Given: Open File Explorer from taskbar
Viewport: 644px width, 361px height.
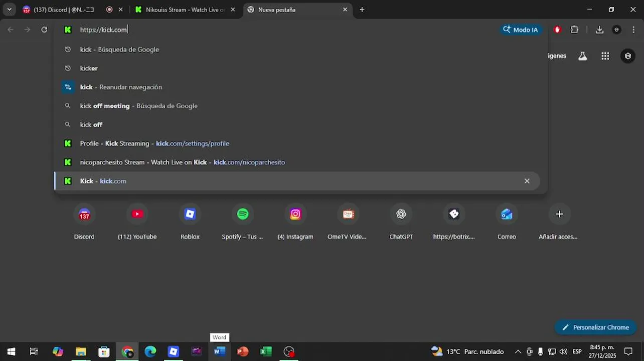Looking at the screenshot, I should coord(81,351).
